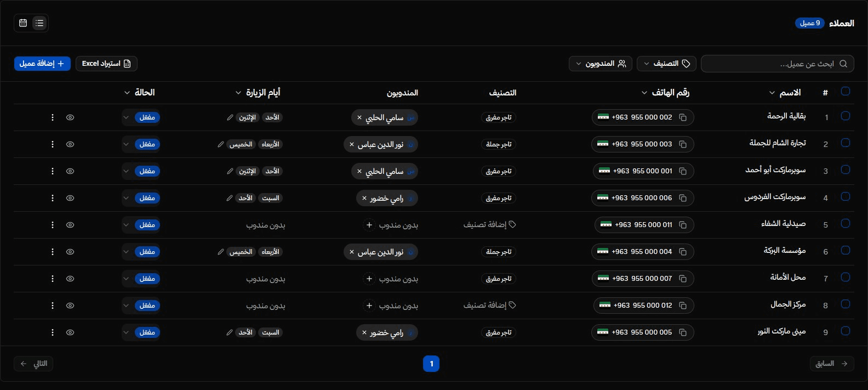The height and width of the screenshot is (390, 868).
Task: Remove سامي الحلبي from بقالية الرحمة row
Action: point(359,117)
